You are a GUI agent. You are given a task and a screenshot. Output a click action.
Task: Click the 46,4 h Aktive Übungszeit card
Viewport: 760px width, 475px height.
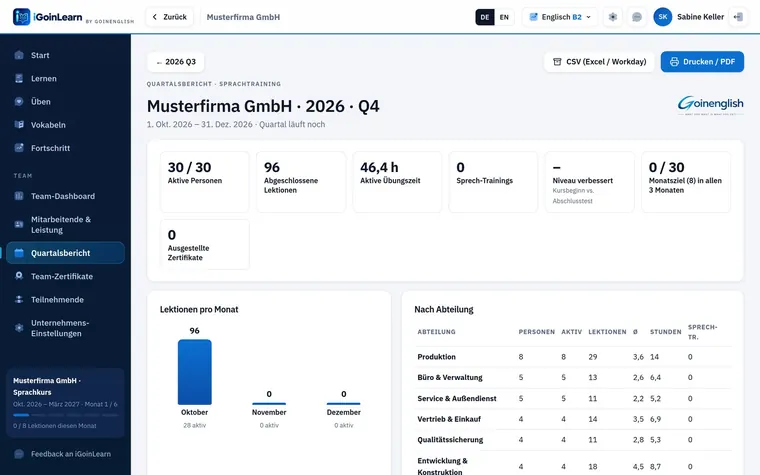pos(397,182)
